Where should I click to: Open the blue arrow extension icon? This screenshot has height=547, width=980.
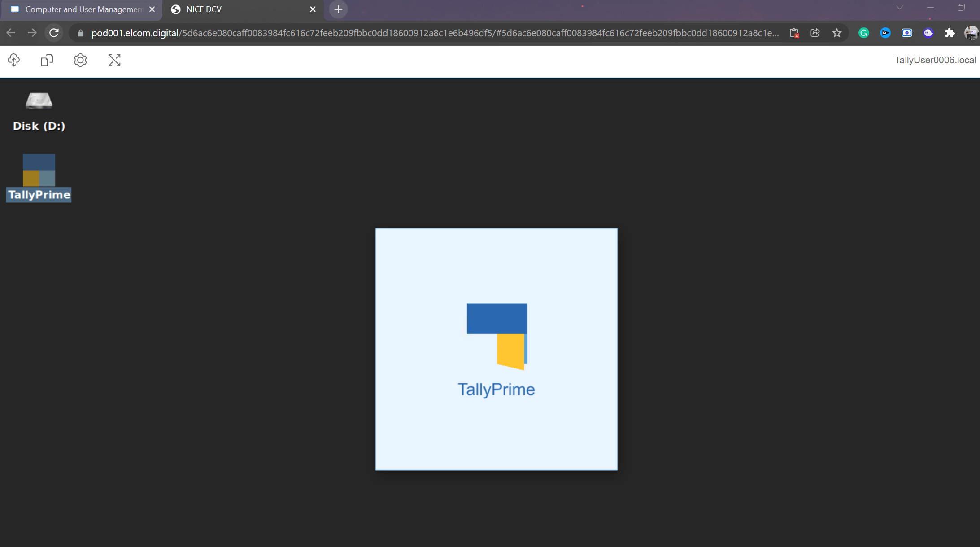point(885,33)
